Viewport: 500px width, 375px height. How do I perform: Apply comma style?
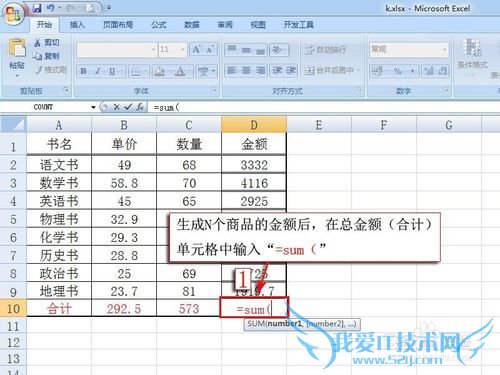coord(413,71)
